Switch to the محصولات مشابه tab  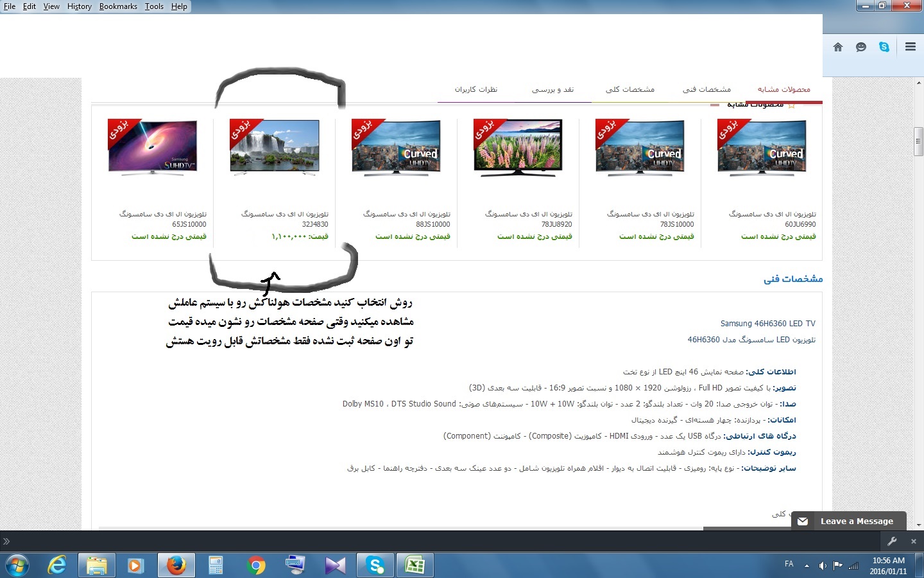click(x=783, y=89)
